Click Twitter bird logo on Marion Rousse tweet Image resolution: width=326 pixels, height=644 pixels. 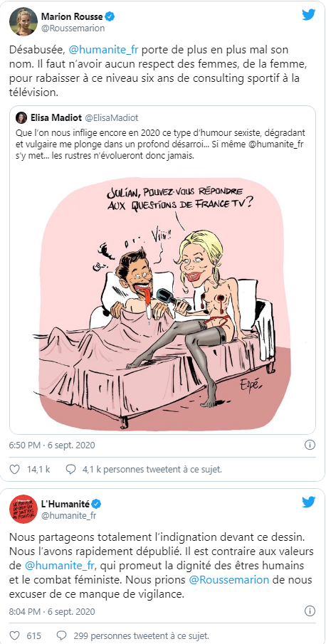coord(309,14)
